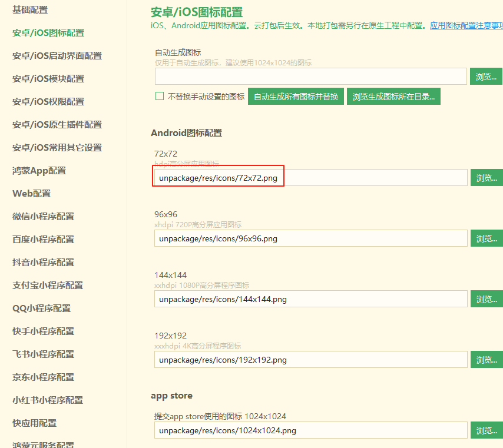Enable 不替换手动设置的图标 checkbox
503x448 pixels.
160,97
